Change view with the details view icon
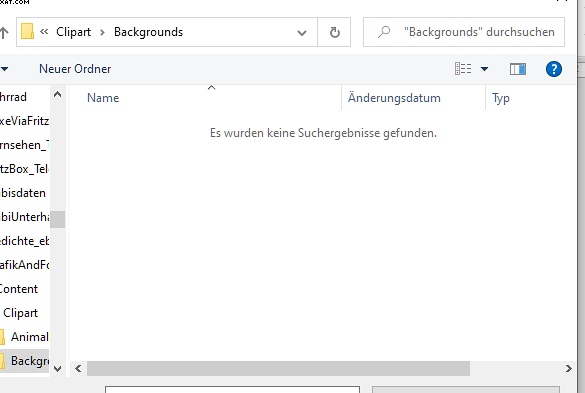Screen dimensions: 585x393 [463, 69]
